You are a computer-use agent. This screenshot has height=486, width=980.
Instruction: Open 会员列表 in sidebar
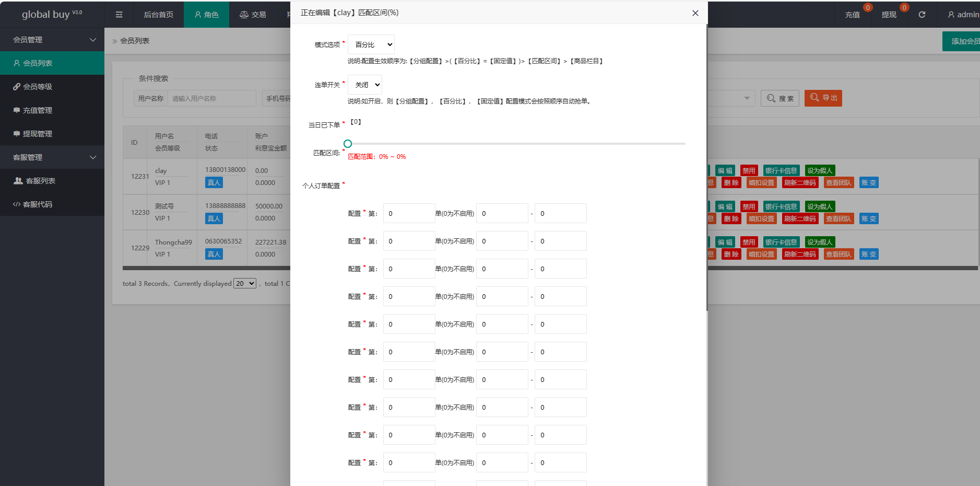(52, 63)
